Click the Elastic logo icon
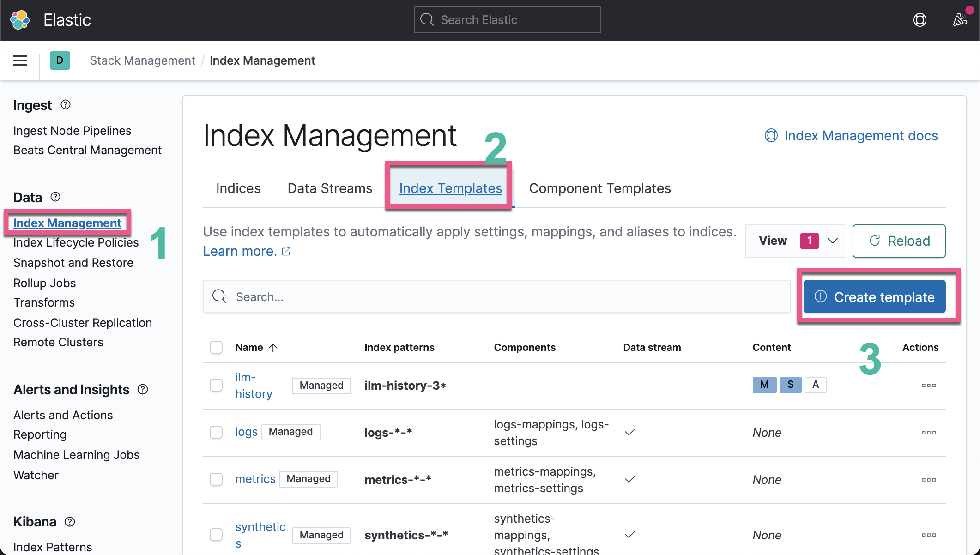This screenshot has height=555, width=980. (x=20, y=20)
